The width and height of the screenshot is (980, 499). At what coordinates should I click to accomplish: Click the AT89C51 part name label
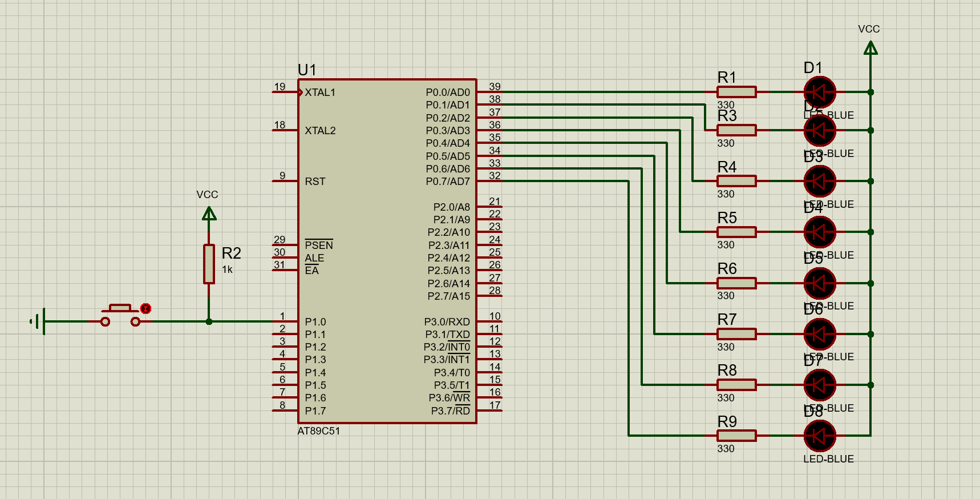tap(318, 431)
